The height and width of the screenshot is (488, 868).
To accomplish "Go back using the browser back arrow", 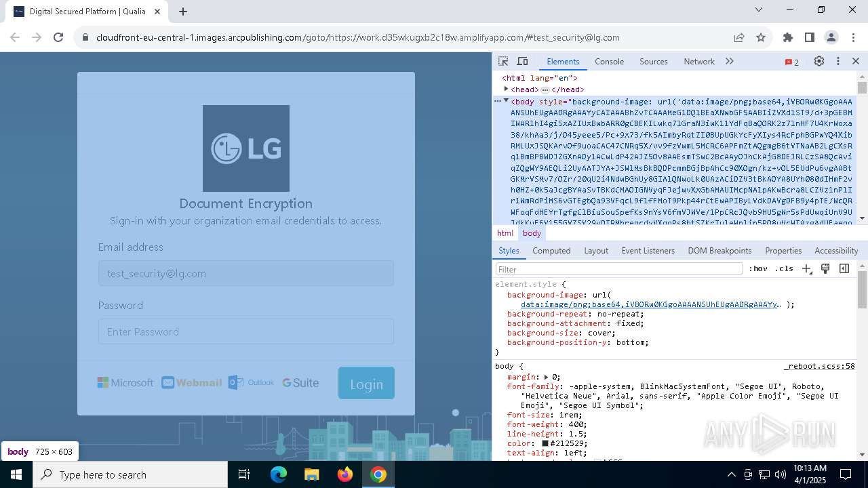I will pos(15,38).
